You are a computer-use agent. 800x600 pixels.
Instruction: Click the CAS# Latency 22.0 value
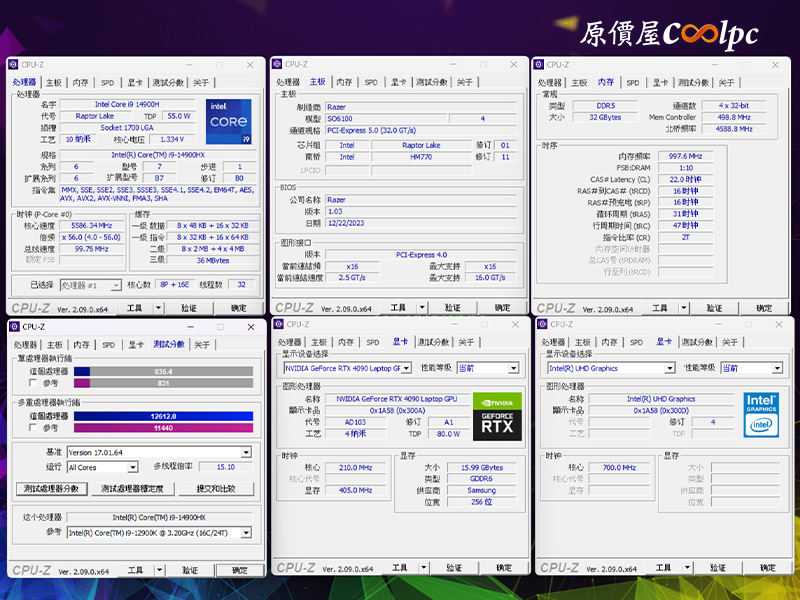click(685, 179)
